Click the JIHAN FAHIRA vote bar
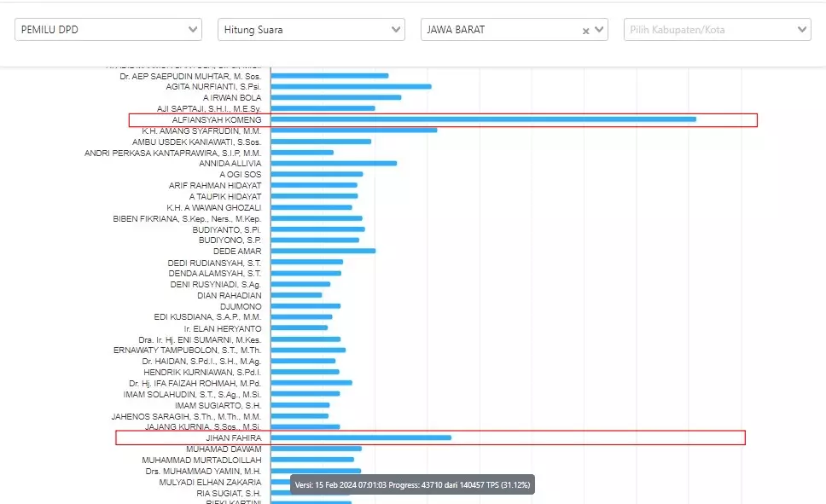Viewport: 826px width, 504px height. pos(361,437)
